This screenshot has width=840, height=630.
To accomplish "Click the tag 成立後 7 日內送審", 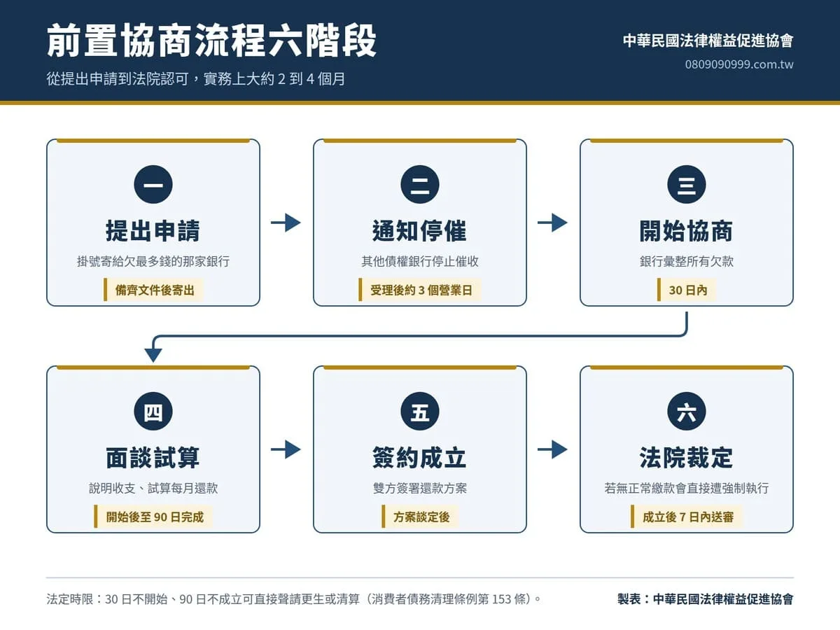I will coord(687,517).
